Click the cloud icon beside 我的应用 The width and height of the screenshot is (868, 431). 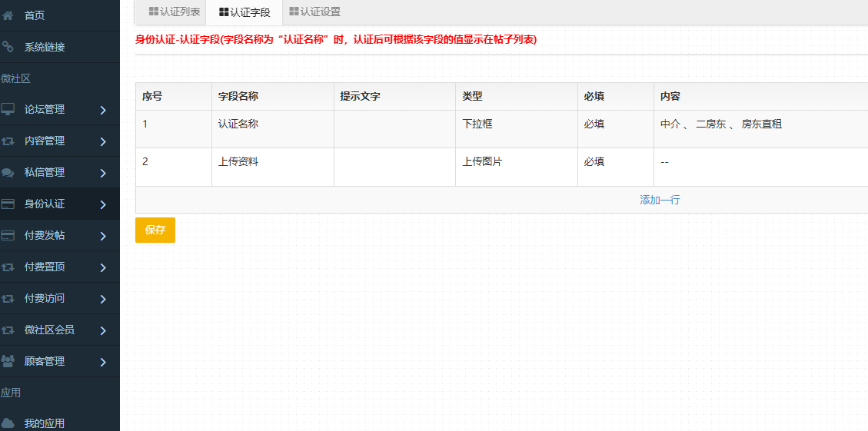(8, 423)
